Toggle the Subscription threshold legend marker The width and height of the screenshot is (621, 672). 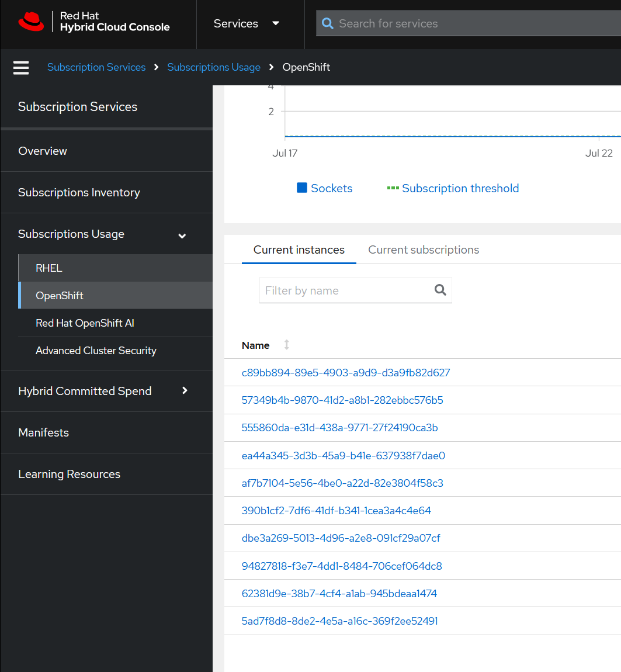tap(393, 188)
